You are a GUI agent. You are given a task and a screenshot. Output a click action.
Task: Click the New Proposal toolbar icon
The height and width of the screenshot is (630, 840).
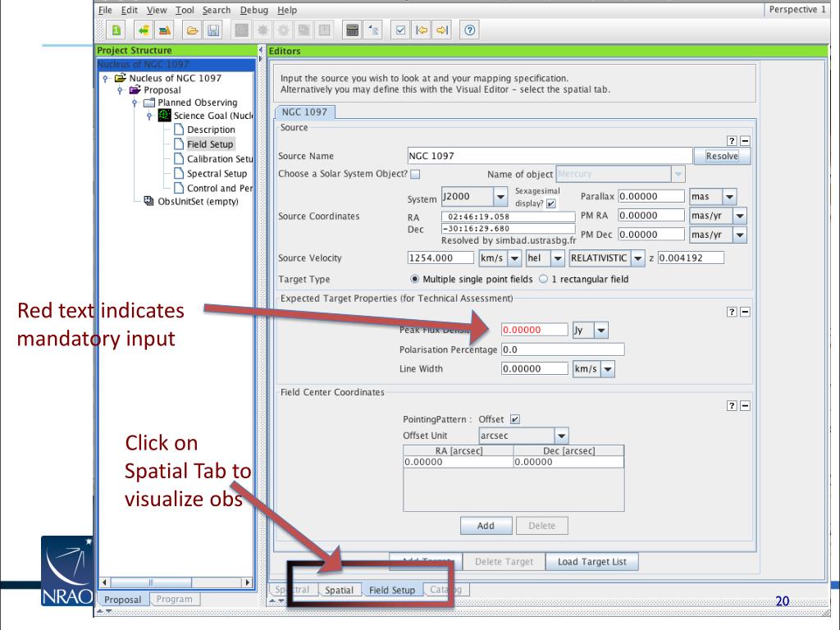pyautogui.click(x=116, y=30)
